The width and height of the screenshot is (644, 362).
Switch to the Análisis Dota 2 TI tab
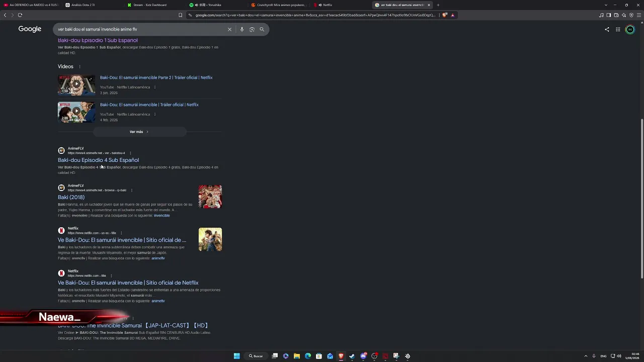click(x=92, y=5)
